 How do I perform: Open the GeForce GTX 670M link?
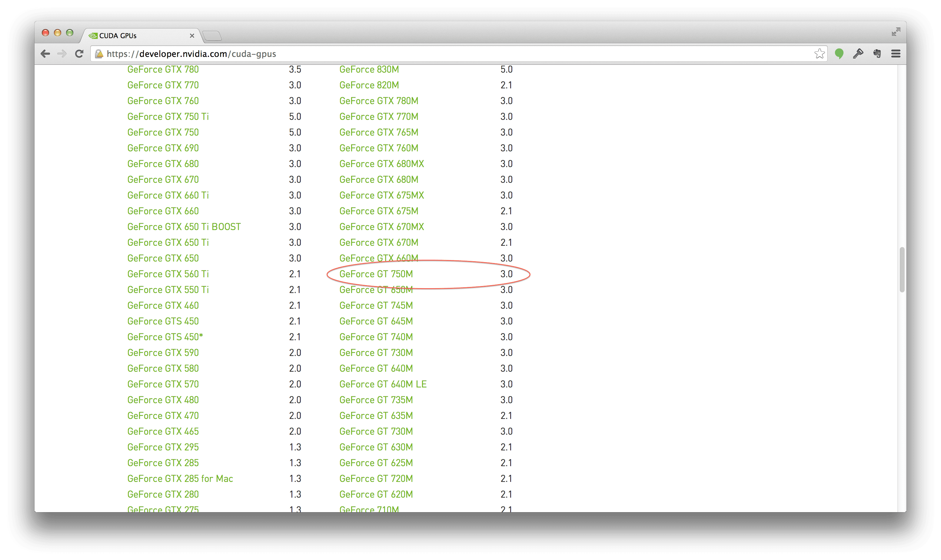click(379, 243)
